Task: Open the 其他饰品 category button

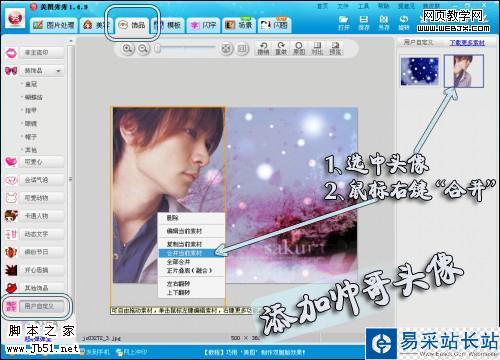Action: click(x=42, y=288)
